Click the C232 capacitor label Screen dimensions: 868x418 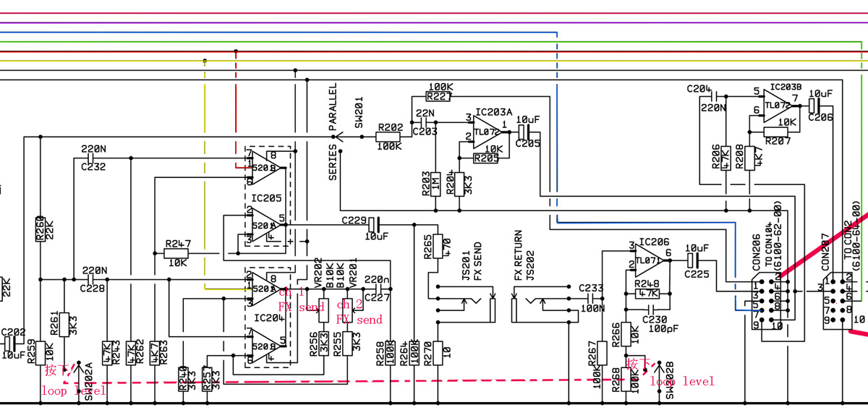(93, 166)
